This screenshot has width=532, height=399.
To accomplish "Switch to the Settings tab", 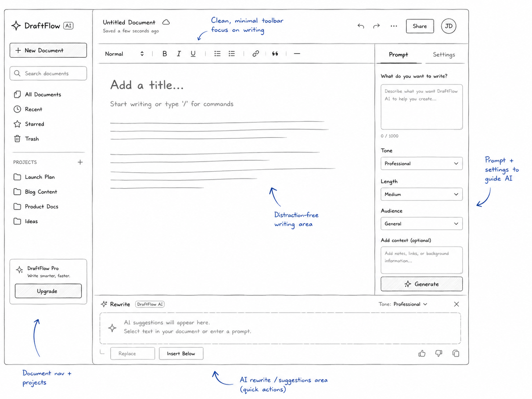I will [444, 54].
